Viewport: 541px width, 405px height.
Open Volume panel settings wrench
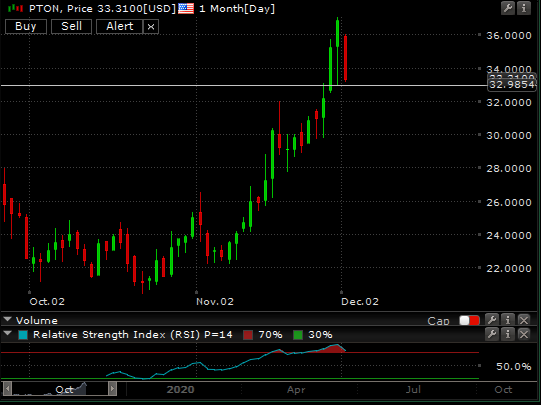(x=492, y=320)
